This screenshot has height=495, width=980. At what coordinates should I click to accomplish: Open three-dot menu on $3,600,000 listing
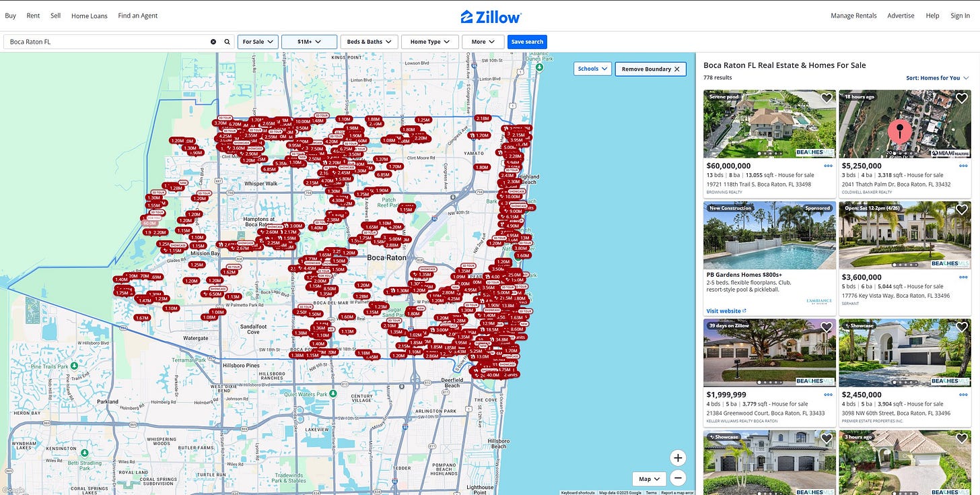[x=963, y=277]
